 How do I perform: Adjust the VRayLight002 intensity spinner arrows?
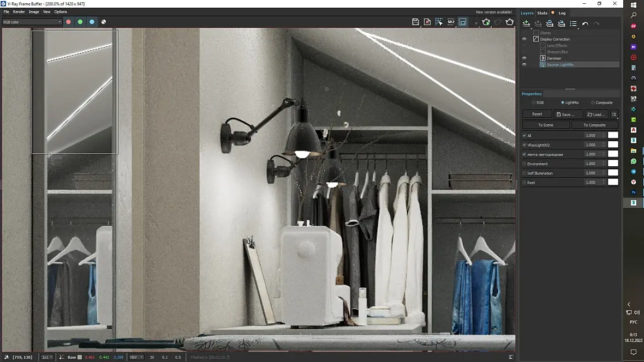tap(604, 145)
